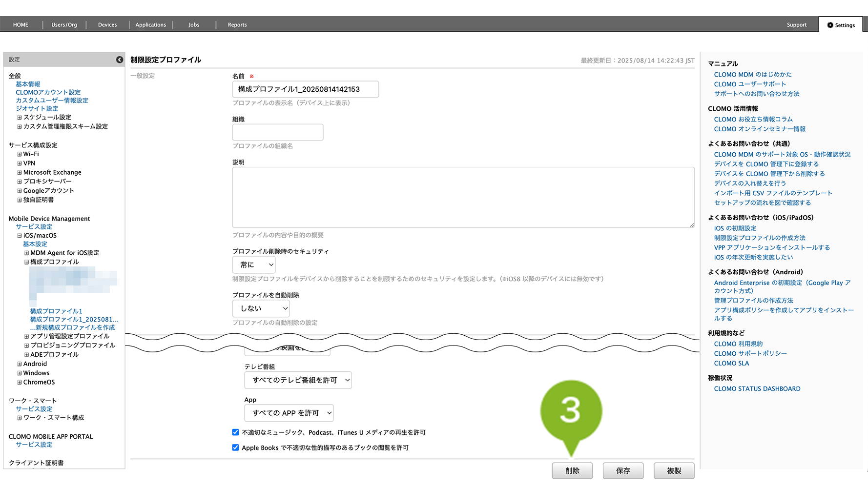Viewport: 868px width, 488px height.
Task: Click the 保存 button
Action: tap(623, 471)
